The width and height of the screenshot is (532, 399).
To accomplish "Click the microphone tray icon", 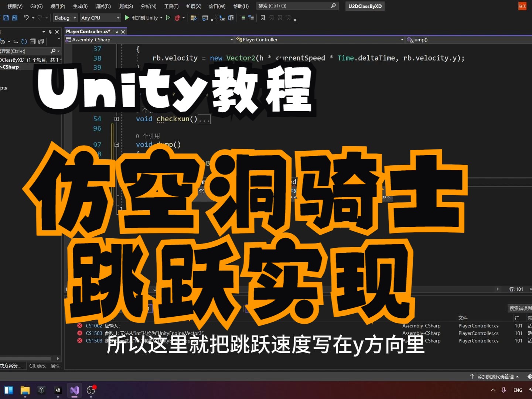I will coord(504,390).
